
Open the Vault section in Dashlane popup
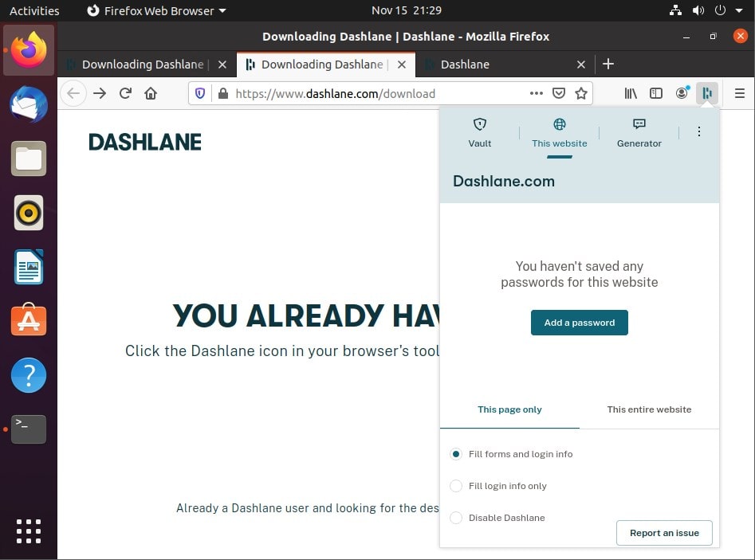[479, 133]
